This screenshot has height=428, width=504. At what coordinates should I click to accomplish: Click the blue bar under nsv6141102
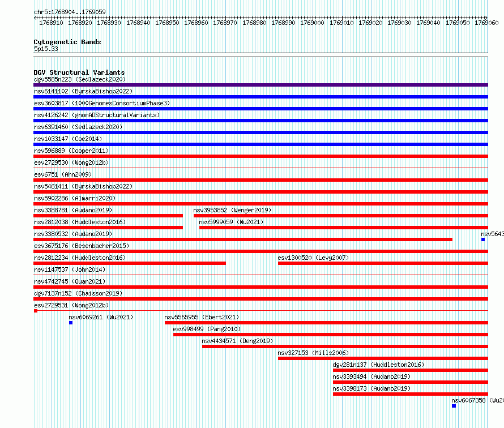[x=260, y=97]
